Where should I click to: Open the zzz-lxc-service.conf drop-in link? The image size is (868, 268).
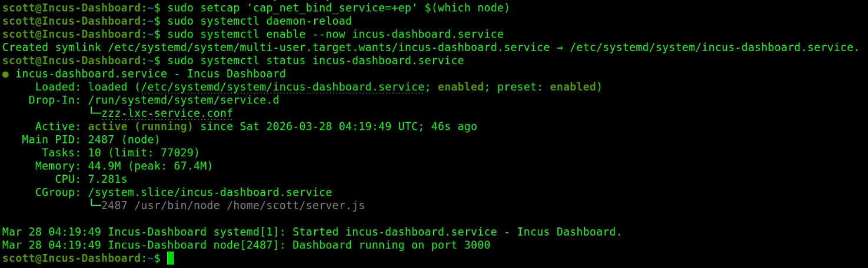pos(167,113)
